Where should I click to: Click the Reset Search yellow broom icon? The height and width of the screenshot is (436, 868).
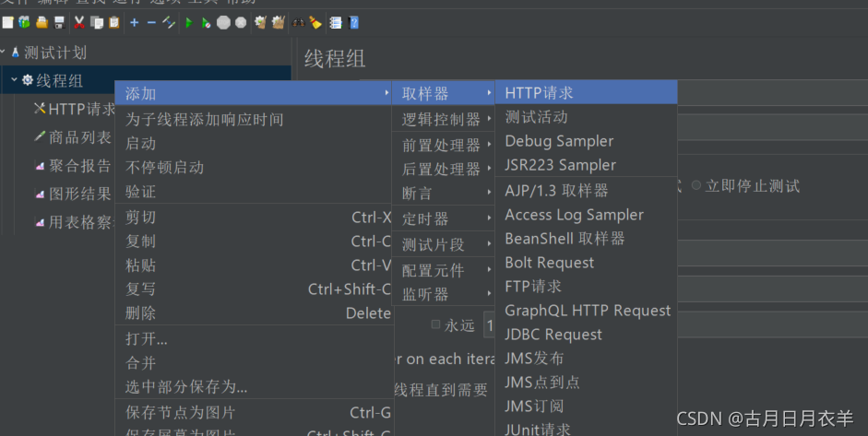click(315, 23)
